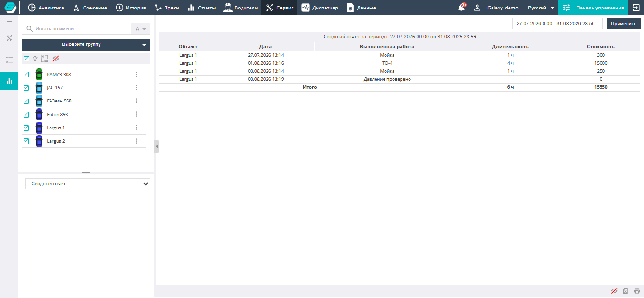644x298 pixels.
Task: Click the Искать по имени search field
Action: point(76,29)
